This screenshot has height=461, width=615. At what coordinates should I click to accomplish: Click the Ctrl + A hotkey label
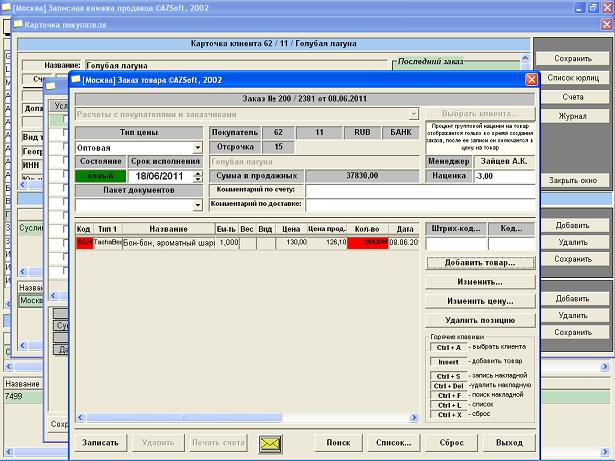pos(449,348)
